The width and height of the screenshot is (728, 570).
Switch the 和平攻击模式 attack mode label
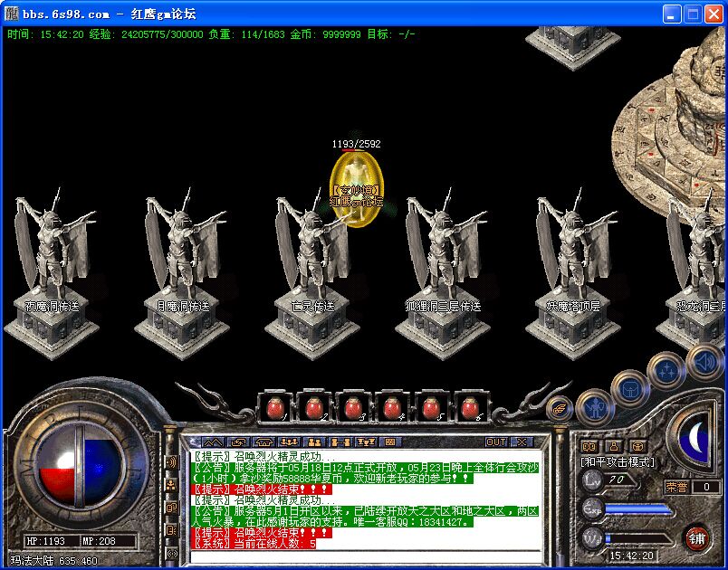618,462
